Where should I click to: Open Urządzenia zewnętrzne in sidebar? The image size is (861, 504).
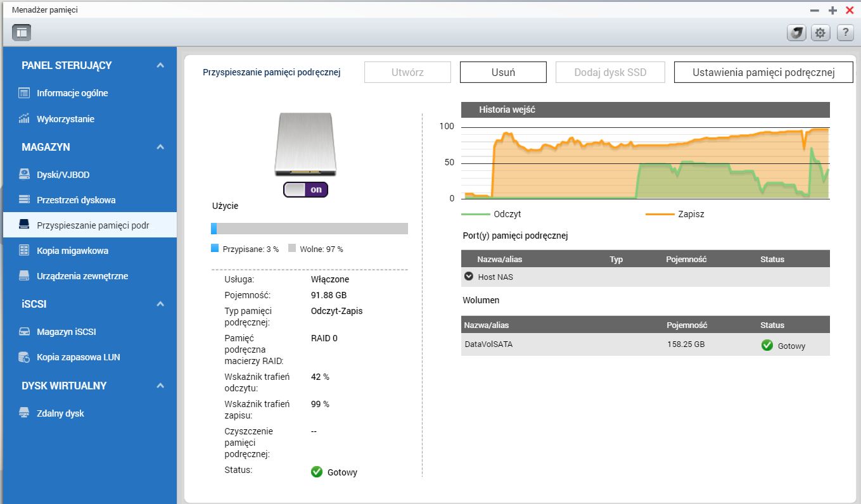click(x=82, y=276)
